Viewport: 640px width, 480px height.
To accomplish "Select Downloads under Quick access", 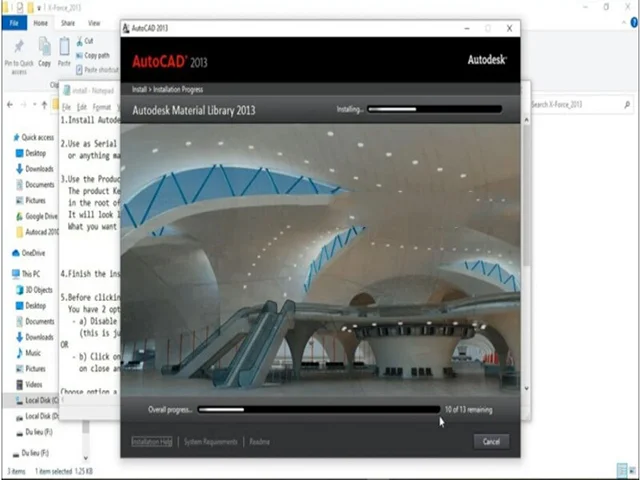I will coord(35,169).
